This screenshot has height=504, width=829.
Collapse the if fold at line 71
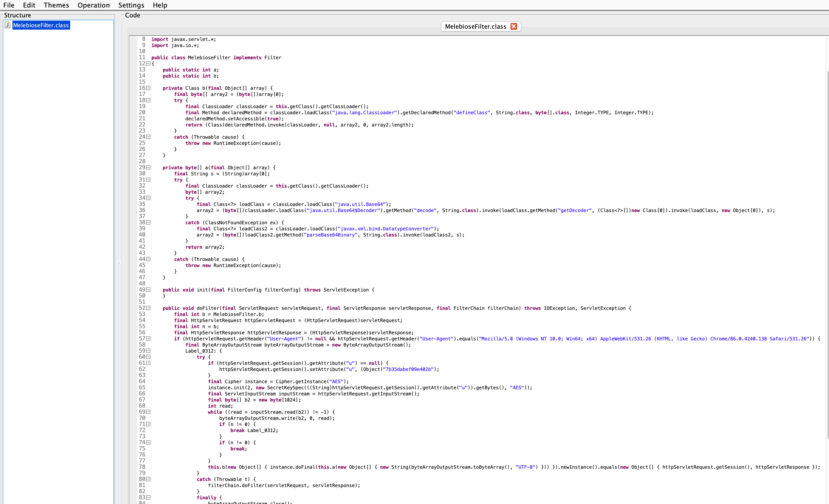pos(148,424)
